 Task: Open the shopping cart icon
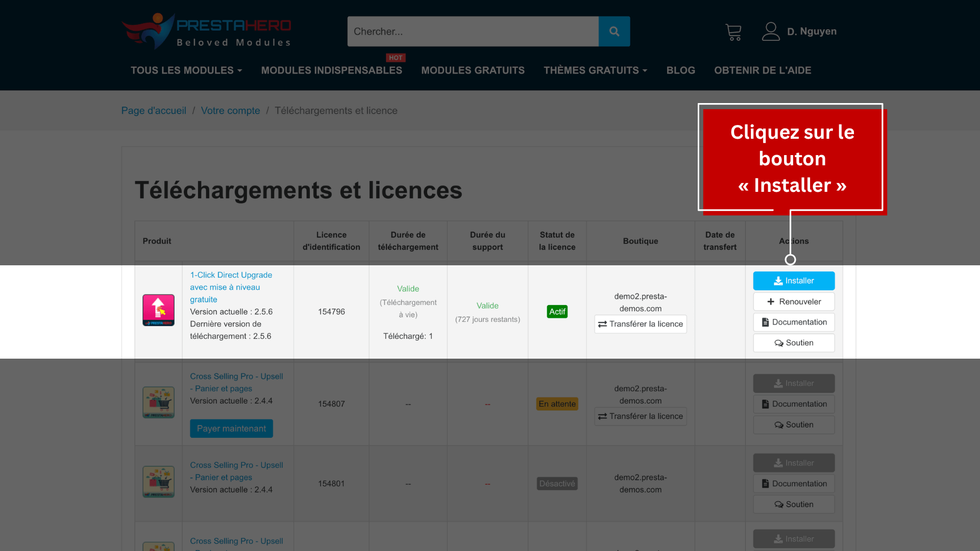tap(733, 32)
